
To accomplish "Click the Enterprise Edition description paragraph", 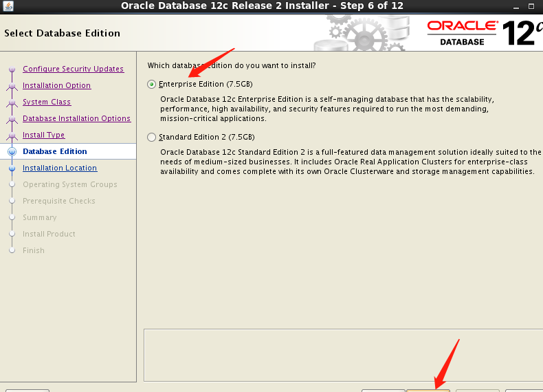I will [x=327, y=109].
